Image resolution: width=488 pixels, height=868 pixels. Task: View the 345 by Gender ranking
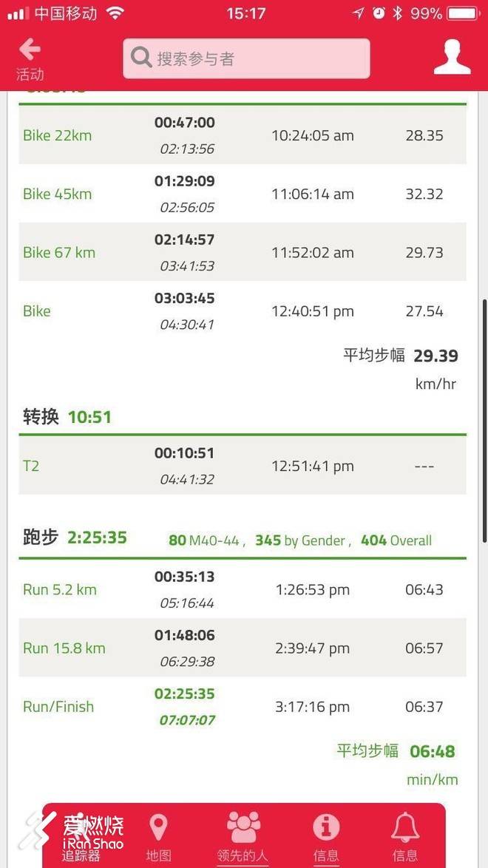(x=293, y=540)
